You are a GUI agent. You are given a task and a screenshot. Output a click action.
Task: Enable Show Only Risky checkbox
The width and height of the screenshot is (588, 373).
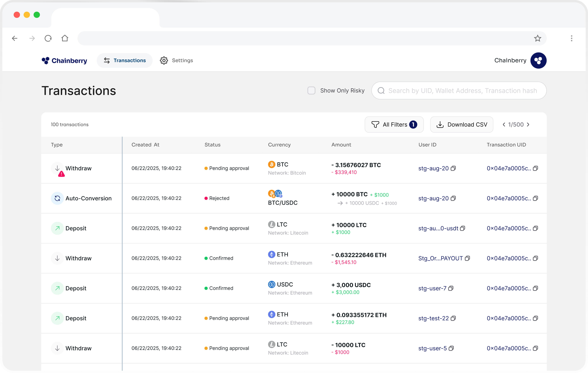[311, 91]
